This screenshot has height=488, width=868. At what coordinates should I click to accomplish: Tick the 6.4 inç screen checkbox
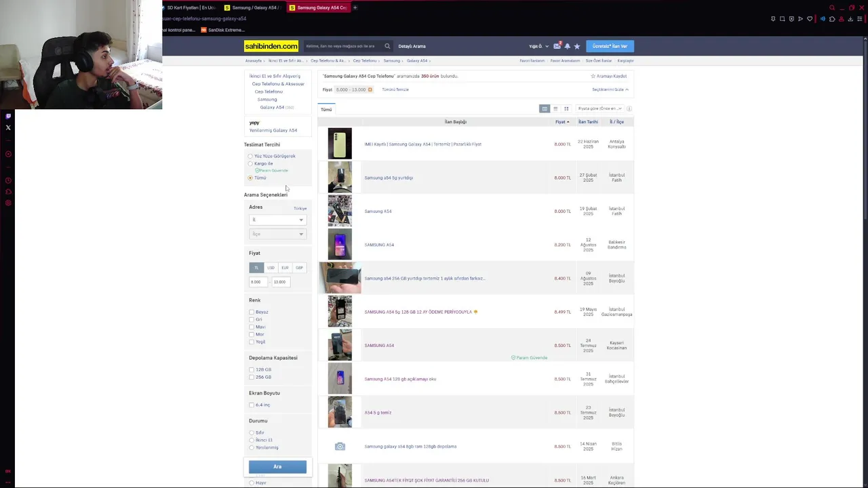pos(252,405)
